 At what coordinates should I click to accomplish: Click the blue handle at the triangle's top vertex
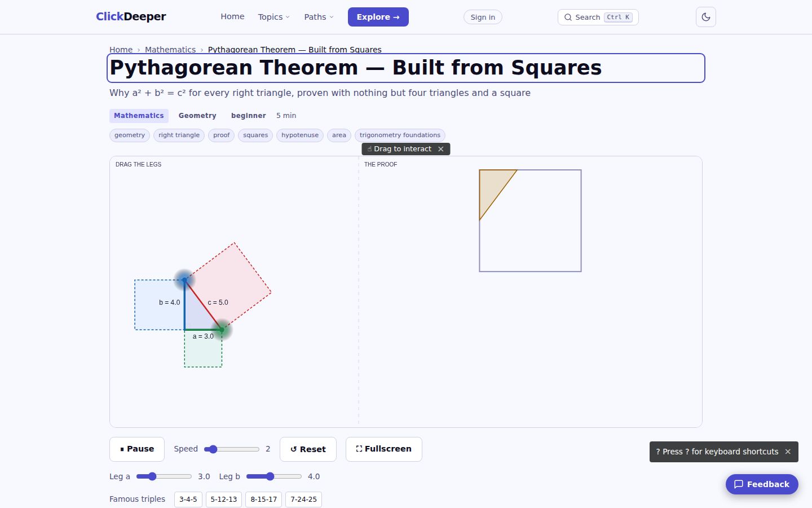184,279
